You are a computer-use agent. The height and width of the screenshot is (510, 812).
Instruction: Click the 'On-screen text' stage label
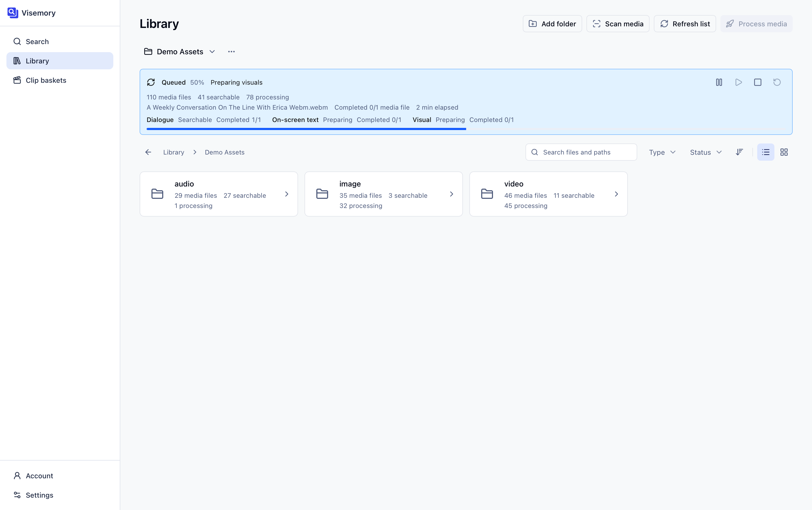tap(295, 120)
